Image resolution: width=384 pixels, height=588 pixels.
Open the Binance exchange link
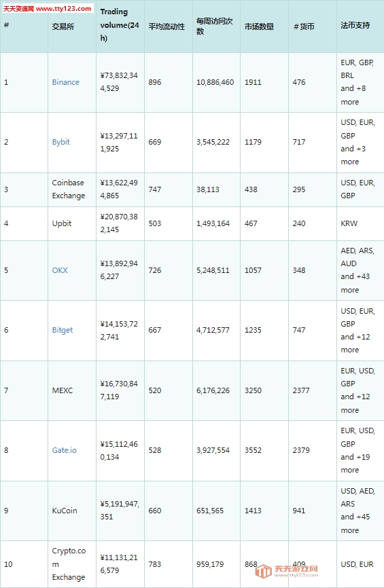tap(65, 82)
